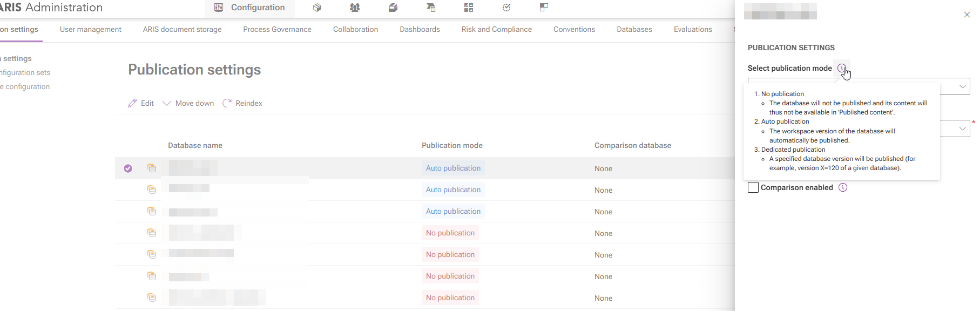Open the ARIS document storage tab
The height and width of the screenshot is (311, 980).
(x=182, y=29)
